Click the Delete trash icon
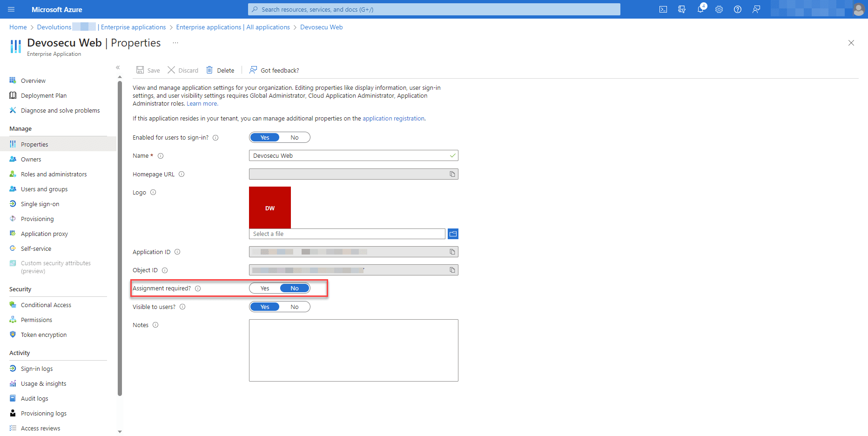The width and height of the screenshot is (868, 436). point(209,70)
